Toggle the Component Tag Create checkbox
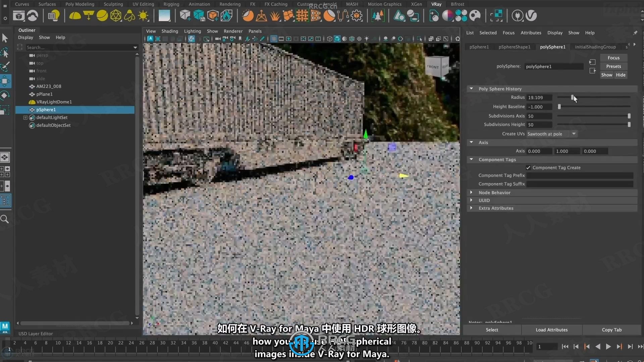 [x=528, y=168]
